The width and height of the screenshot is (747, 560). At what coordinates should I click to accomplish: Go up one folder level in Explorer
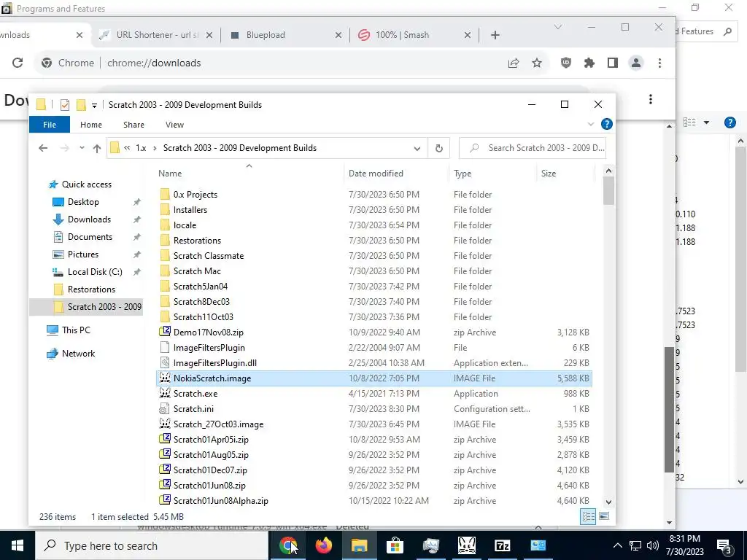[97, 148]
